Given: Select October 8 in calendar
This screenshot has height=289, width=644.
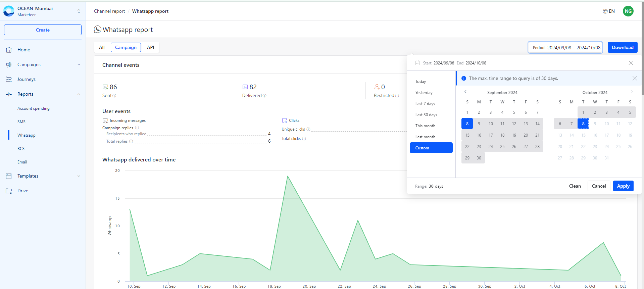Looking at the screenshot, I should 583,124.
